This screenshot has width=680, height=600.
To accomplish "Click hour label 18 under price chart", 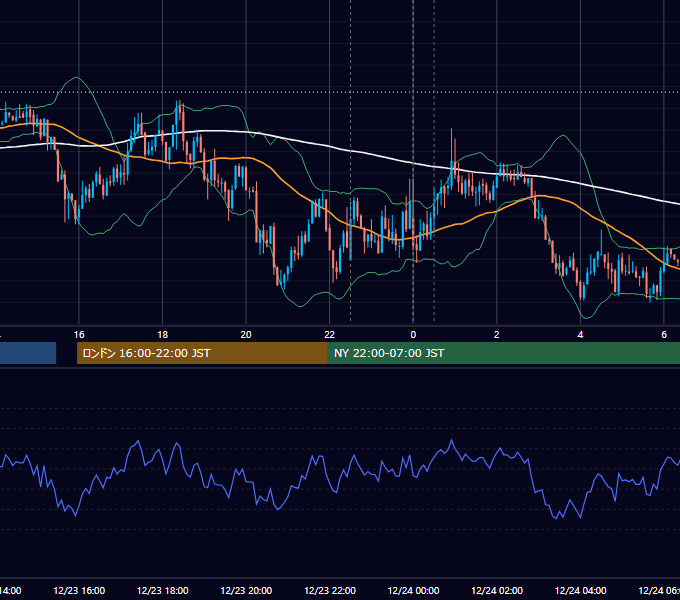I will 163,335.
